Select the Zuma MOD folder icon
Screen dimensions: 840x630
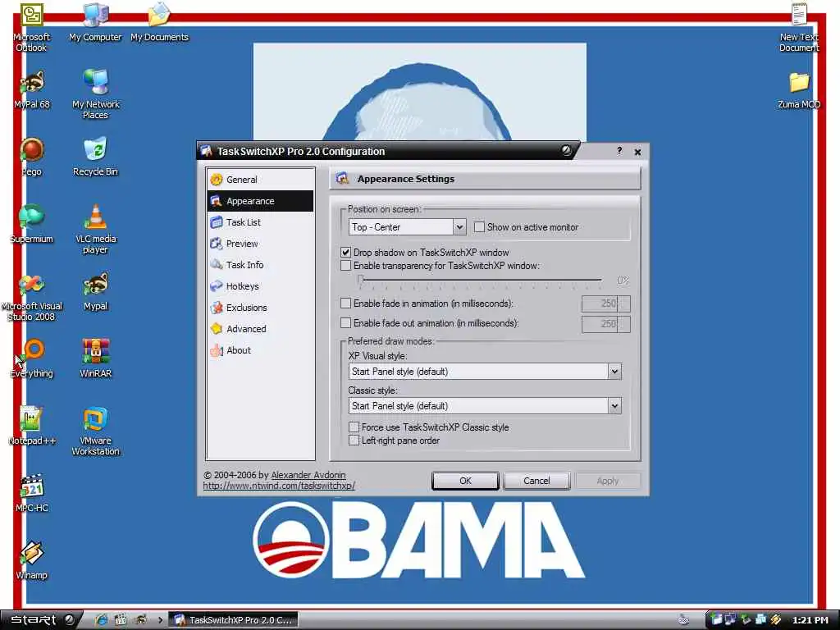pyautogui.click(x=799, y=90)
